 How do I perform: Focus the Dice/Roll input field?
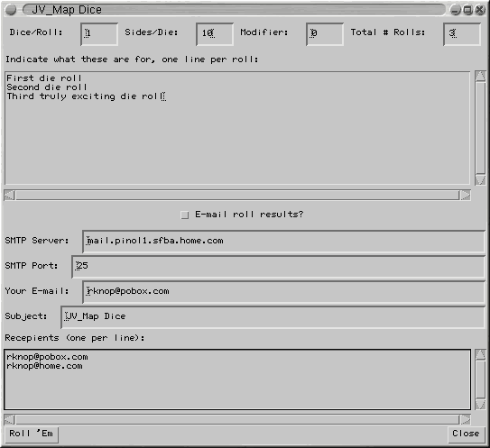pyautogui.click(x=99, y=33)
